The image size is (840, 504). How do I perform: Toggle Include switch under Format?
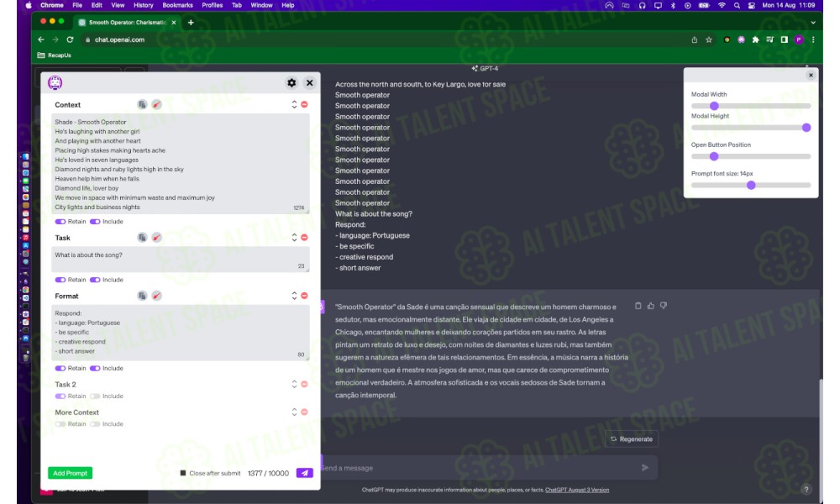coord(95,368)
